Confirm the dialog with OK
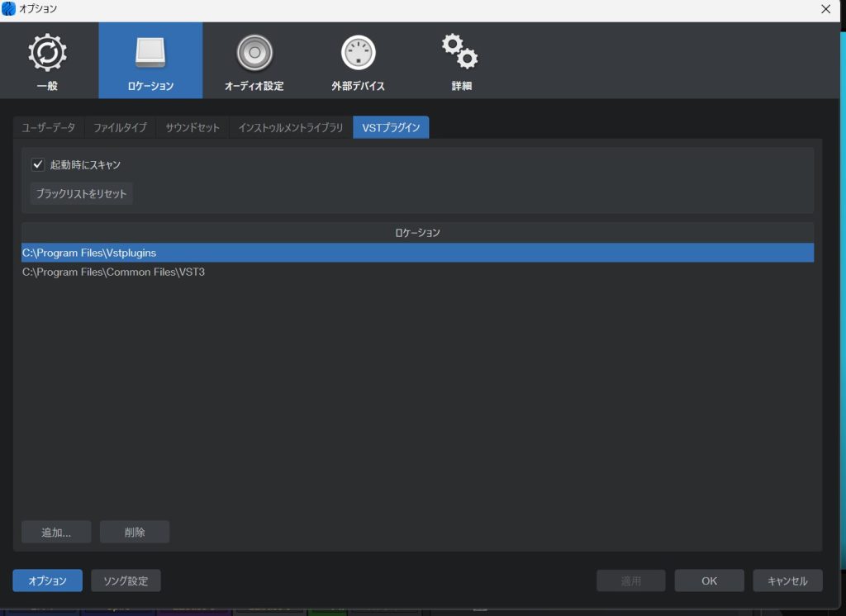The image size is (846, 616). click(x=709, y=580)
